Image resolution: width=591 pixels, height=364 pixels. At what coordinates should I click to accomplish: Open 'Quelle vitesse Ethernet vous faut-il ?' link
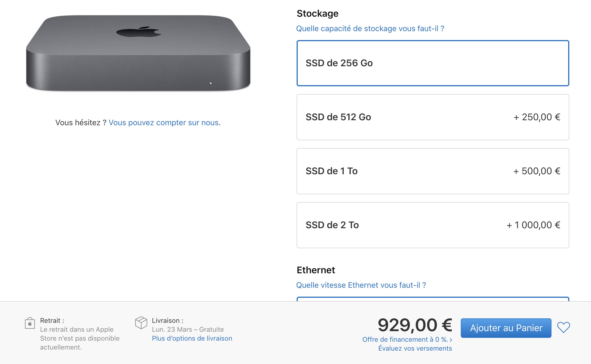tap(361, 285)
